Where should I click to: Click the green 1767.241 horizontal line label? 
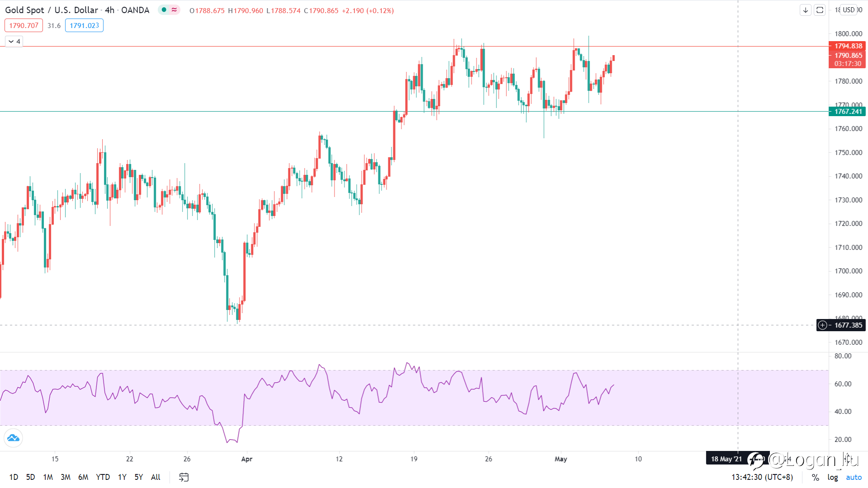pos(847,112)
